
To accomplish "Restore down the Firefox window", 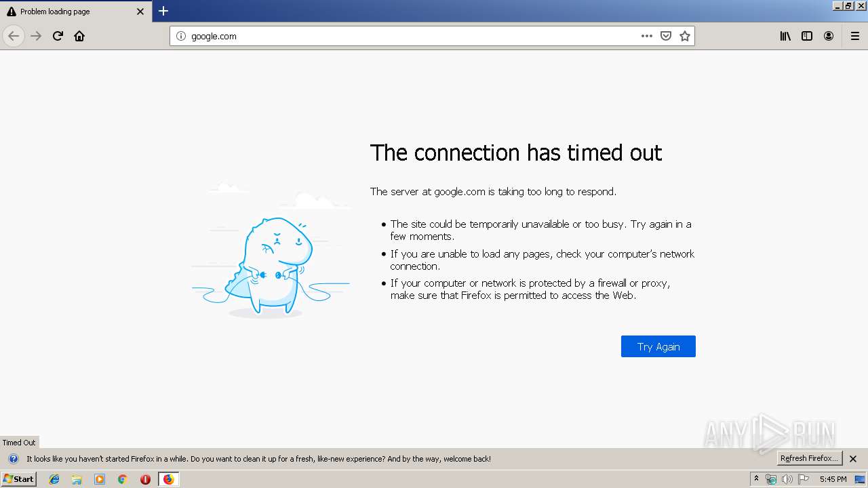I will [848, 5].
